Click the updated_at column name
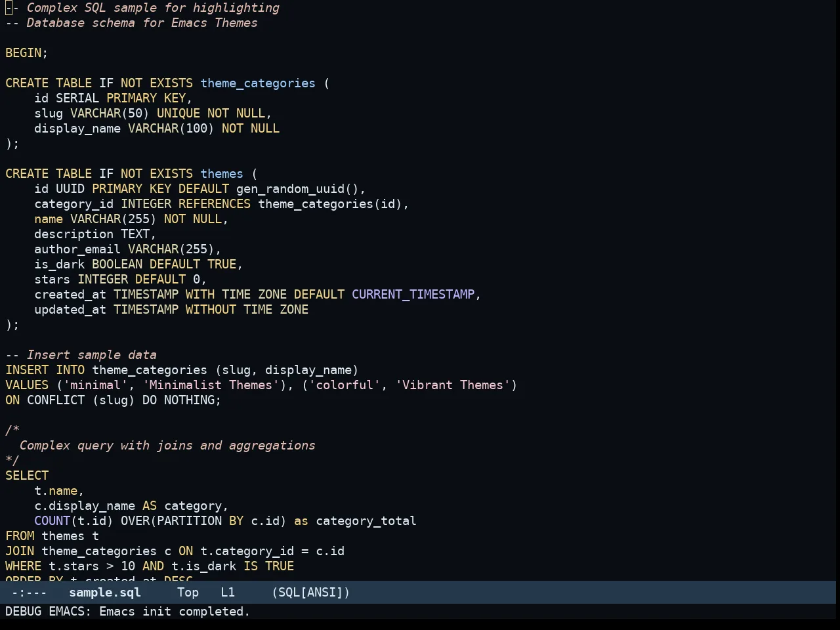The height and width of the screenshot is (630, 840). tap(70, 310)
